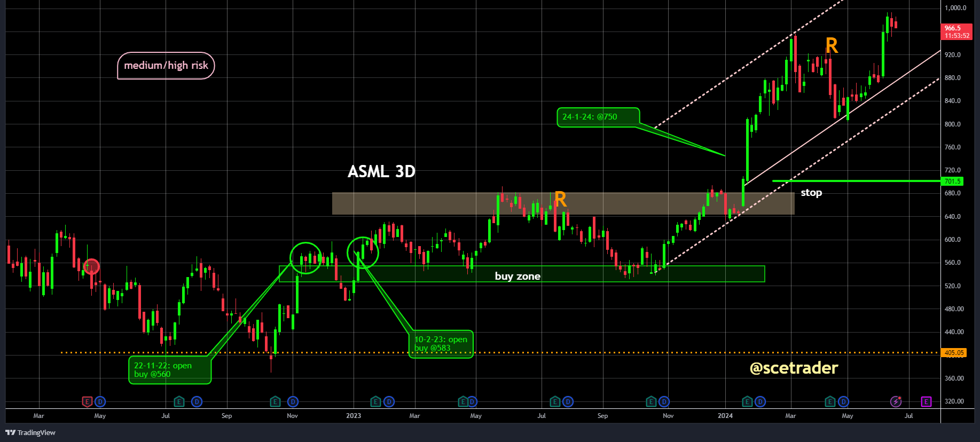
Task: Click the 1,000.0 price axis label
Action: point(955,8)
